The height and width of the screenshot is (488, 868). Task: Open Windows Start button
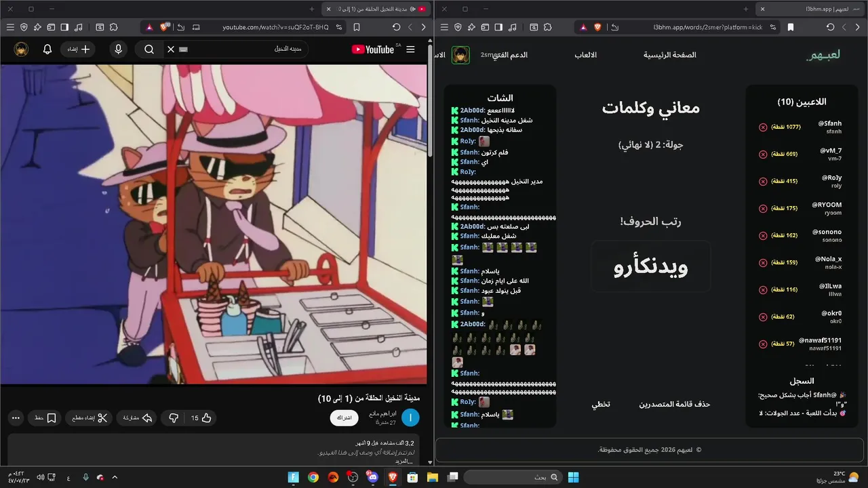point(574,477)
